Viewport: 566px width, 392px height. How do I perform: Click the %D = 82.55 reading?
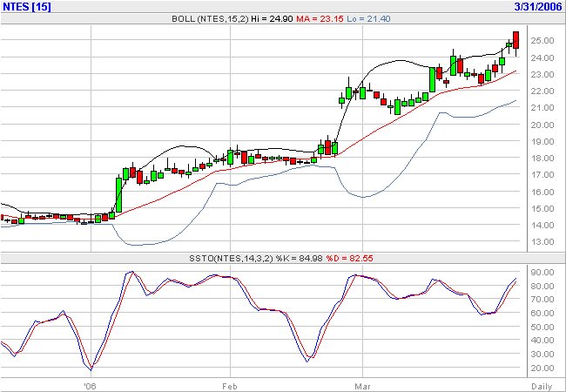349,259
